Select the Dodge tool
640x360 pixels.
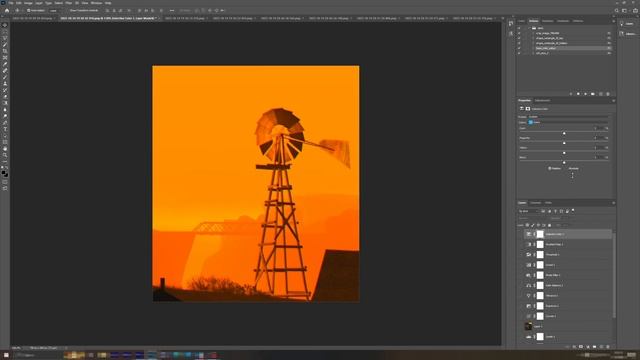click(x=5, y=116)
